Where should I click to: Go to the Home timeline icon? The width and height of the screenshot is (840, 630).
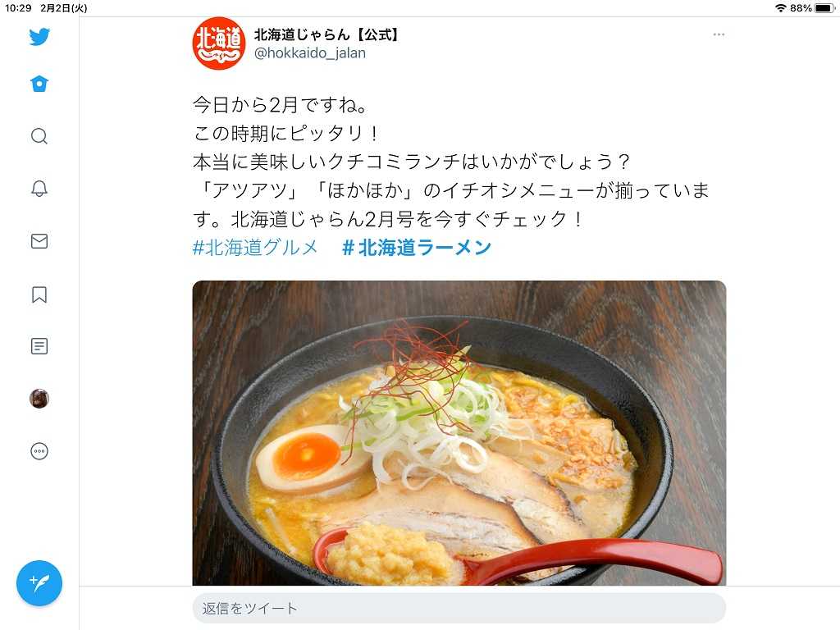[x=39, y=84]
